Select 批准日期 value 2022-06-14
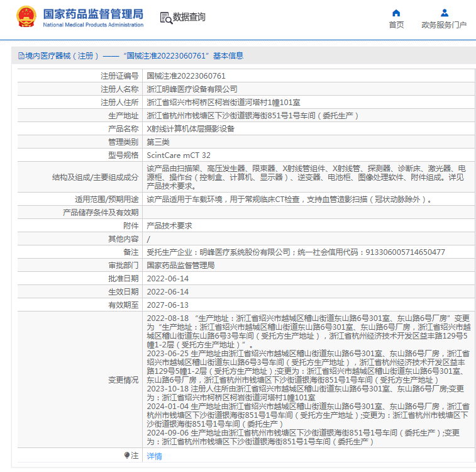The height and width of the screenshot is (472, 476). click(x=167, y=279)
